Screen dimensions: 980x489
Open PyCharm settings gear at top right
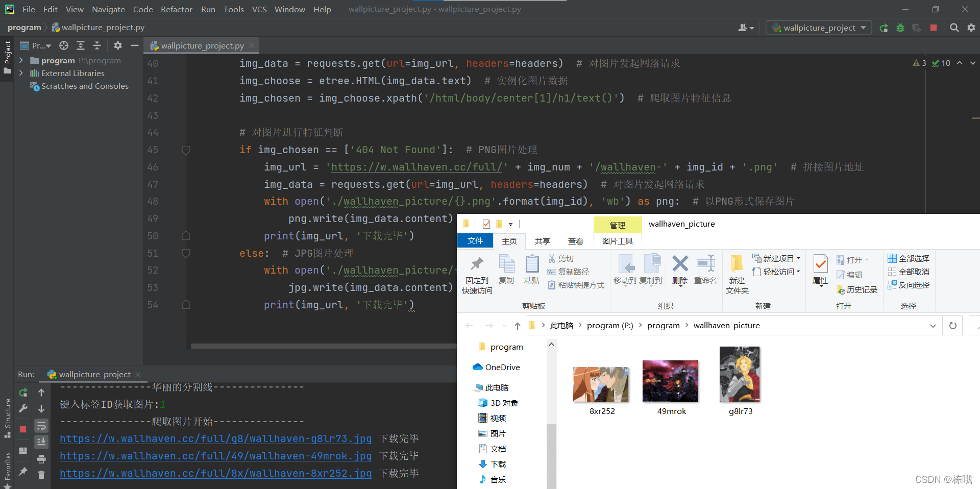pyautogui.click(x=971, y=28)
